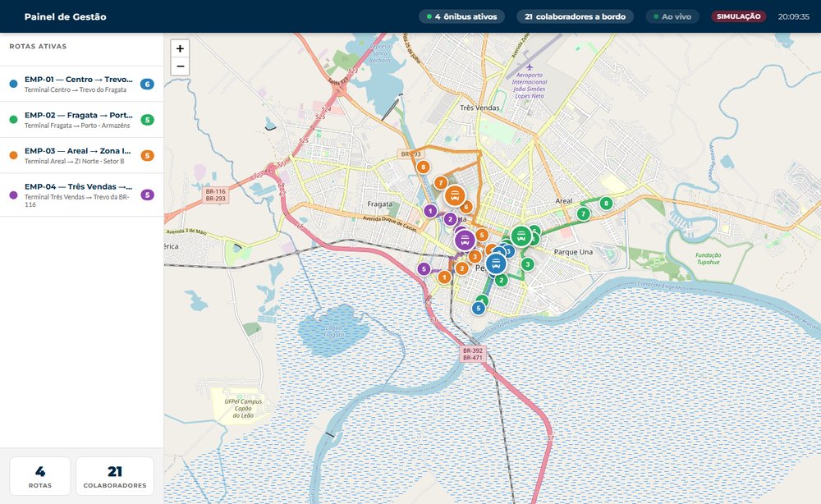
Task: Click the green bus marker on the map
Action: click(x=521, y=236)
